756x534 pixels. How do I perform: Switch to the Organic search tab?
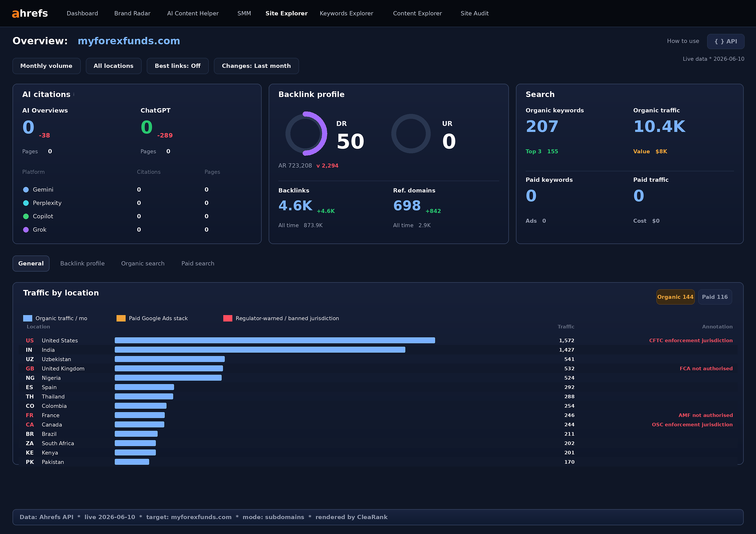pos(143,263)
